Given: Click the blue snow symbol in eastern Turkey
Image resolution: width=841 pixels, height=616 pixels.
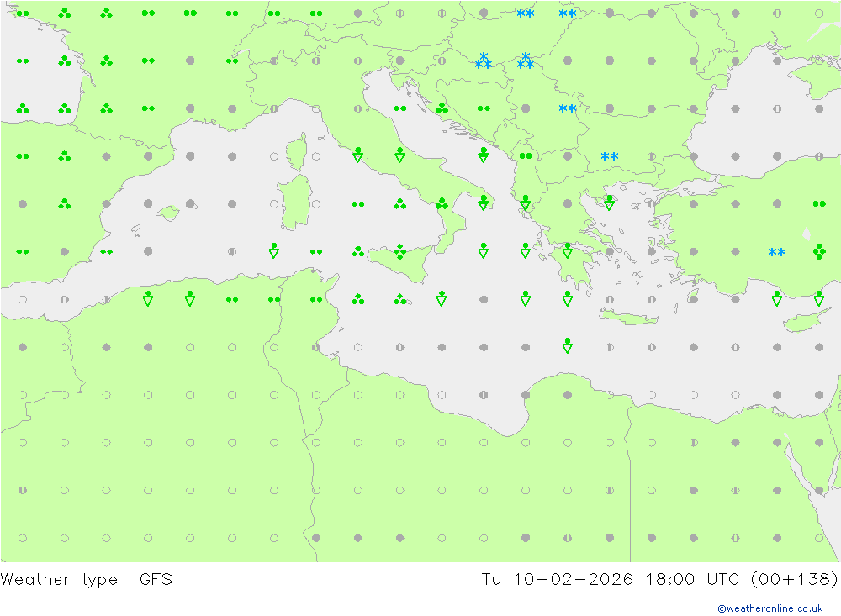Looking at the screenshot, I should [x=777, y=252].
